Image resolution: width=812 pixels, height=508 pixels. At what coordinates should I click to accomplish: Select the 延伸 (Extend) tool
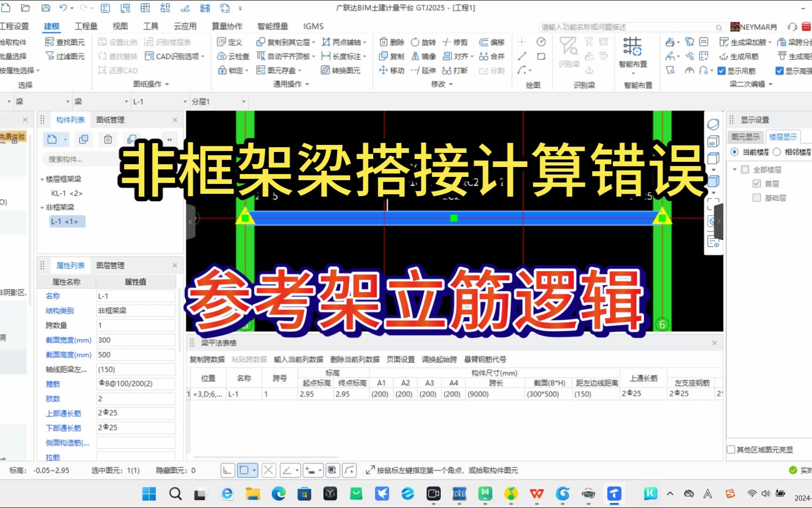[x=423, y=71]
